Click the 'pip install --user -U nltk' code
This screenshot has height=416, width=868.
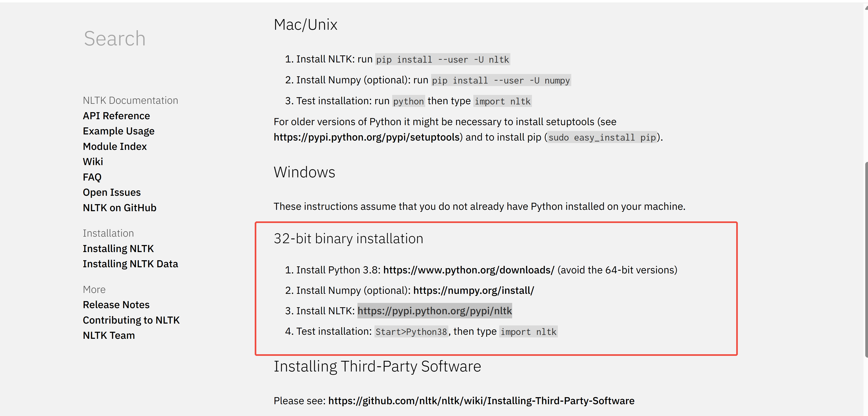coord(442,60)
